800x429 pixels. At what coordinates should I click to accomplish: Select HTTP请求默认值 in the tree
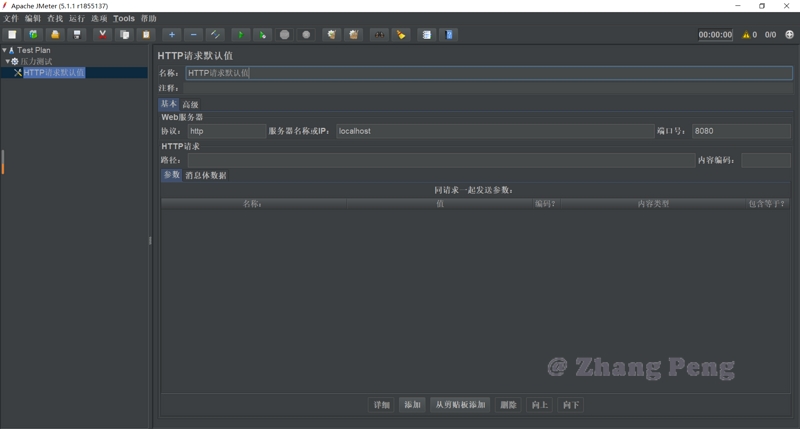tap(54, 73)
